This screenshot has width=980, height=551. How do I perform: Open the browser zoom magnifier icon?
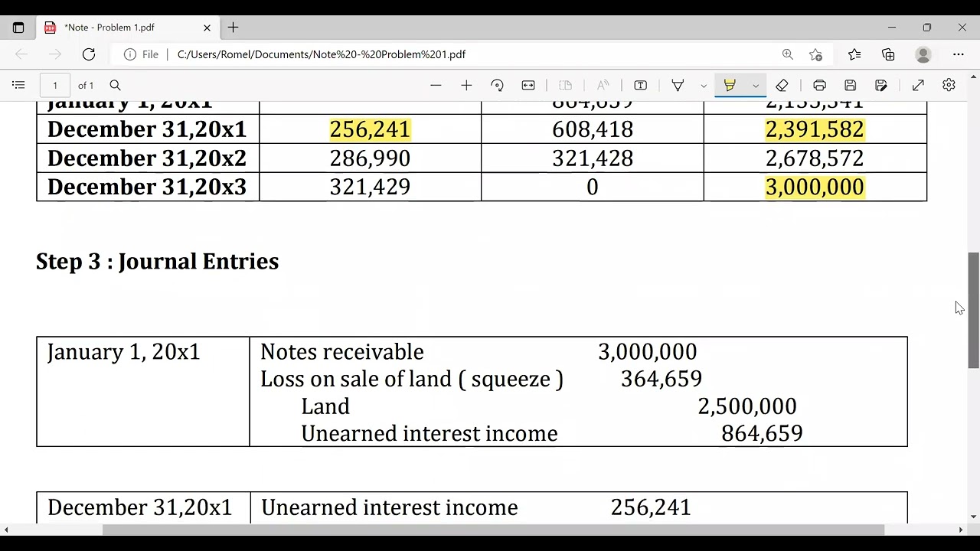[x=788, y=54]
